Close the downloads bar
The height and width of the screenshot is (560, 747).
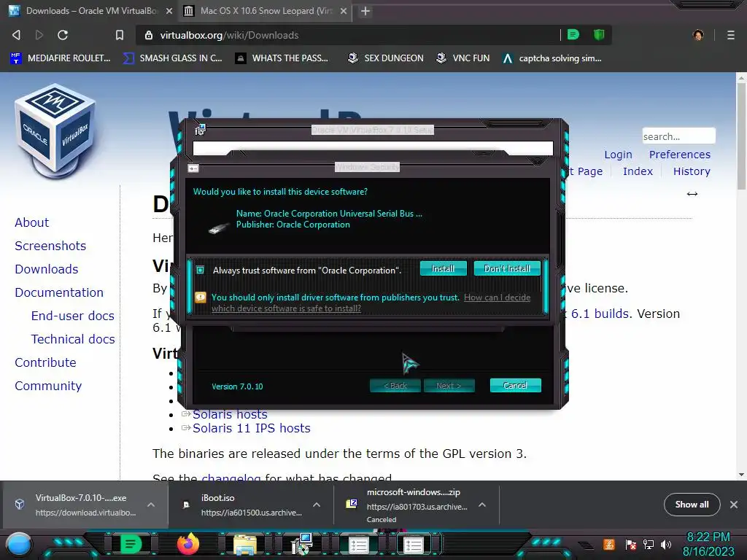pos(734,505)
